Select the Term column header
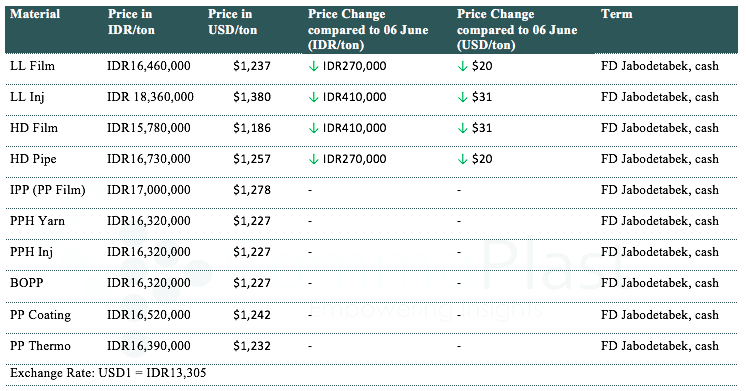 617,14
